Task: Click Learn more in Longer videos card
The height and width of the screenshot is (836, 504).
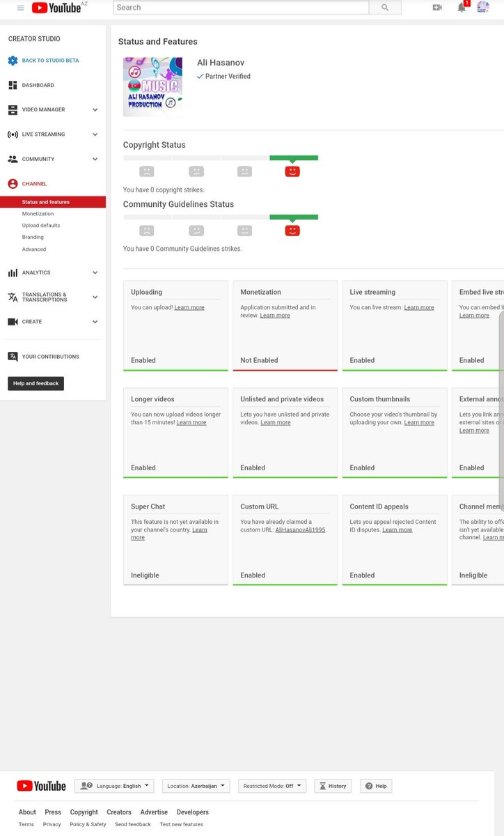Action: pyautogui.click(x=191, y=423)
